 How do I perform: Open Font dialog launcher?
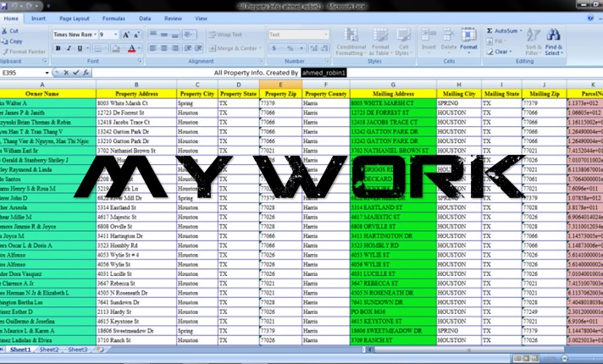(140, 61)
